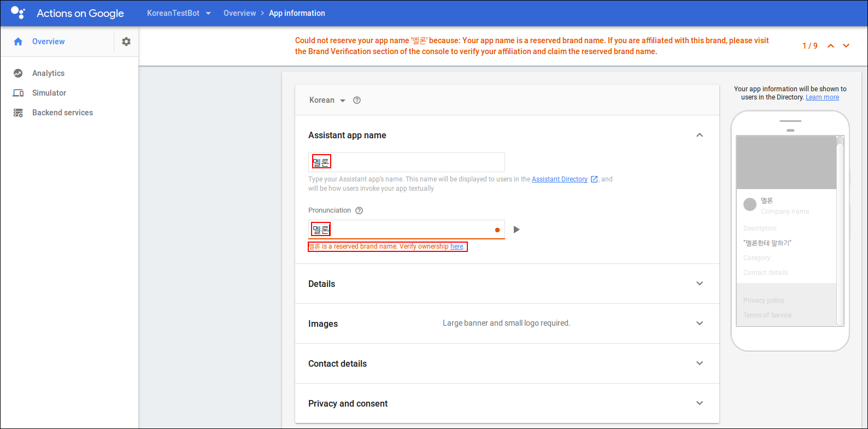
Task: Click 'here' to verify brand ownership
Action: coord(457,246)
